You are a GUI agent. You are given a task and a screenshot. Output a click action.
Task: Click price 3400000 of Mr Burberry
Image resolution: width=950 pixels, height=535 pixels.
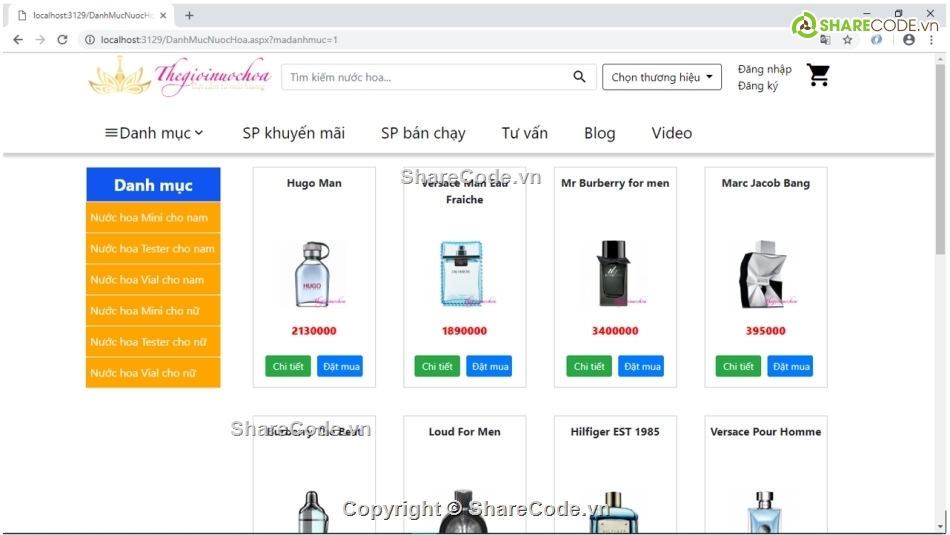coord(615,331)
